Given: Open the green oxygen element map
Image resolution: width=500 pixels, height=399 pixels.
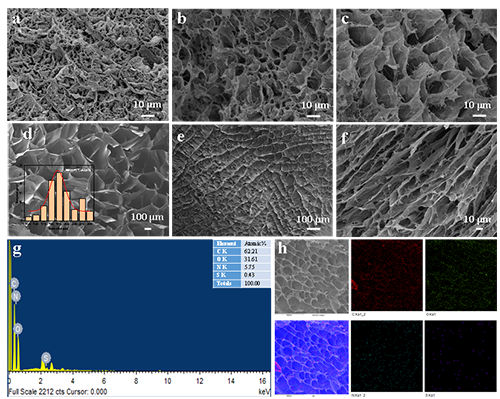Looking at the screenshot, I should [461, 275].
